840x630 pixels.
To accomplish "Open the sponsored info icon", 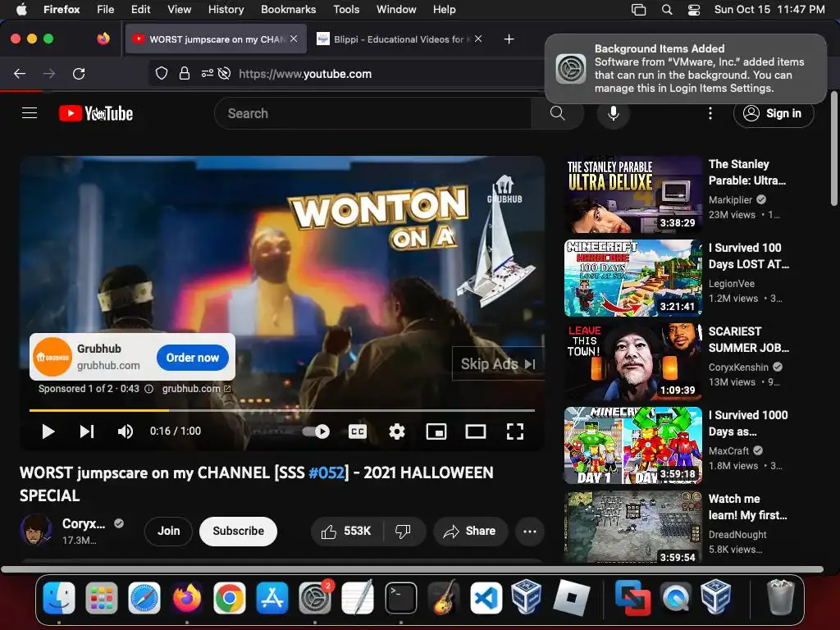I will point(149,389).
